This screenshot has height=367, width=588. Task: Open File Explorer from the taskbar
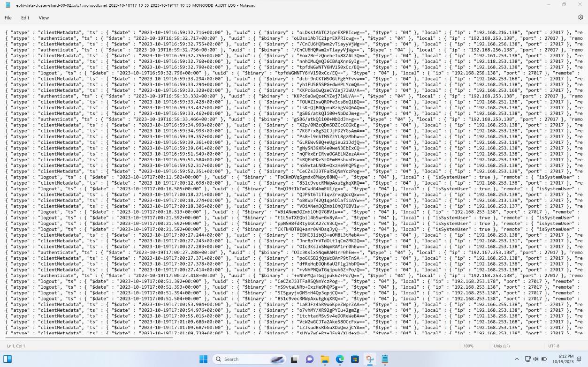[325, 359]
